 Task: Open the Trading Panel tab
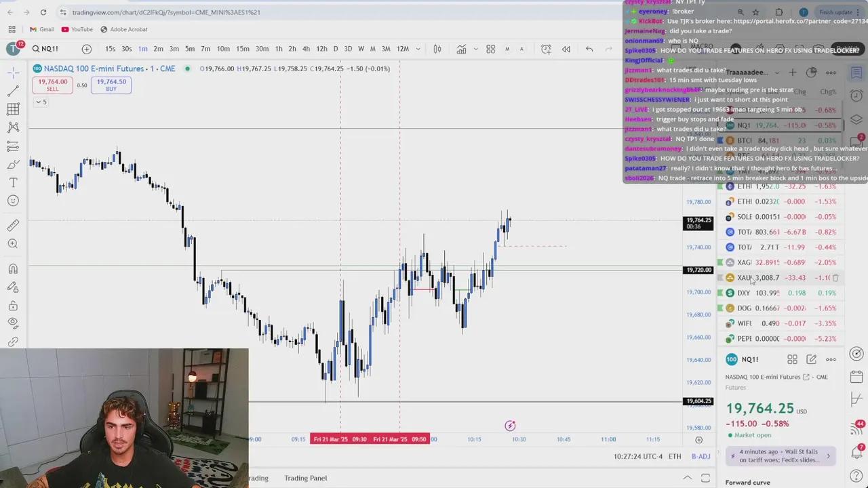click(306, 478)
